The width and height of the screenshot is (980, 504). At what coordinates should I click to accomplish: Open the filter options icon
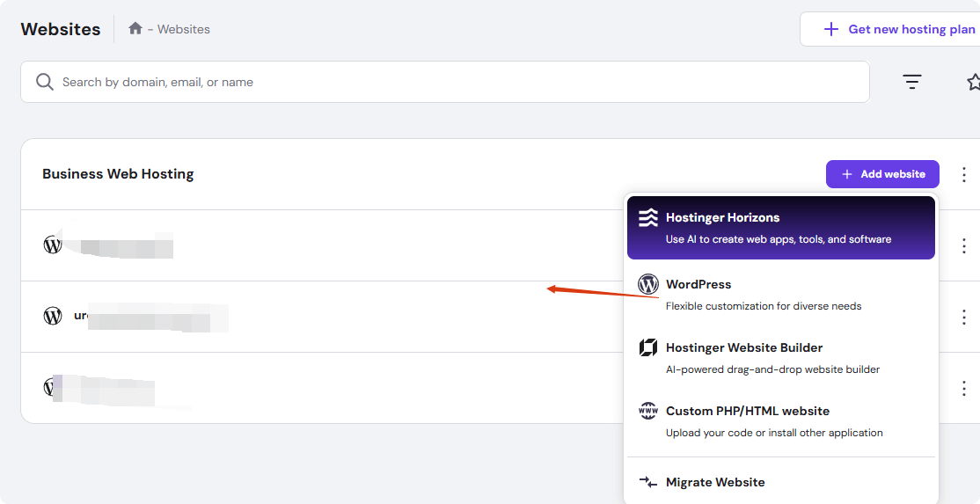[x=912, y=82]
